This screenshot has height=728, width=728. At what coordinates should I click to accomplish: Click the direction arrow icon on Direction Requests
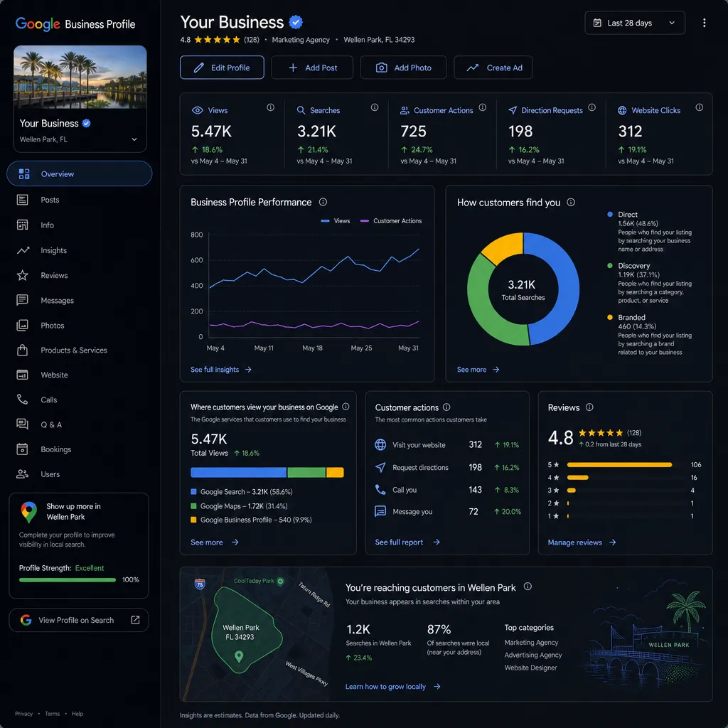tap(513, 110)
